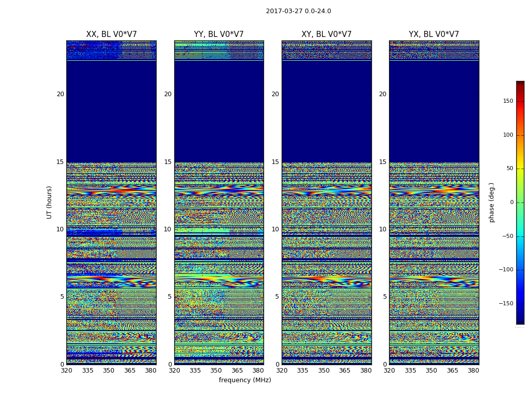Click the YX phase waterfall plot

(x=434, y=202)
